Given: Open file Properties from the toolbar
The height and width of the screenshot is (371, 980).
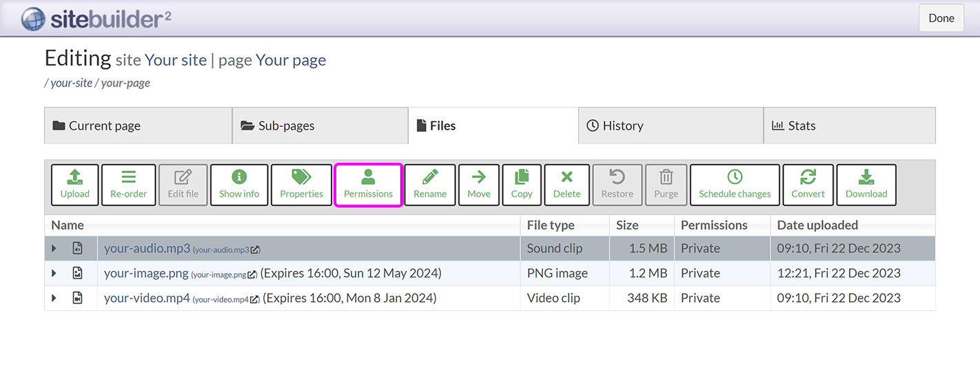Looking at the screenshot, I should [301, 185].
